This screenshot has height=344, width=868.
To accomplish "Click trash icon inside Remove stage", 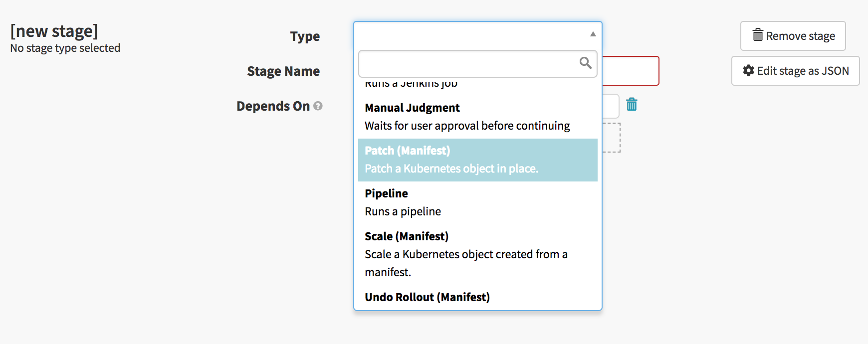I will click(x=758, y=35).
